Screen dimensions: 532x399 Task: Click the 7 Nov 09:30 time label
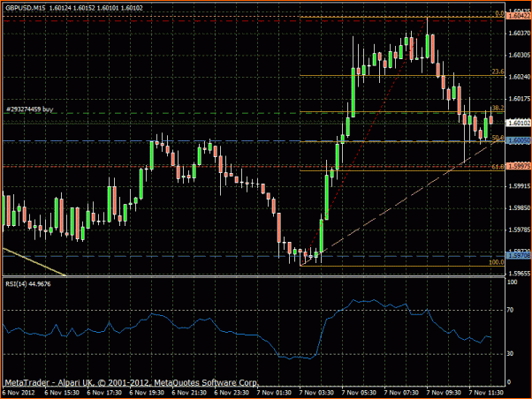(444, 393)
